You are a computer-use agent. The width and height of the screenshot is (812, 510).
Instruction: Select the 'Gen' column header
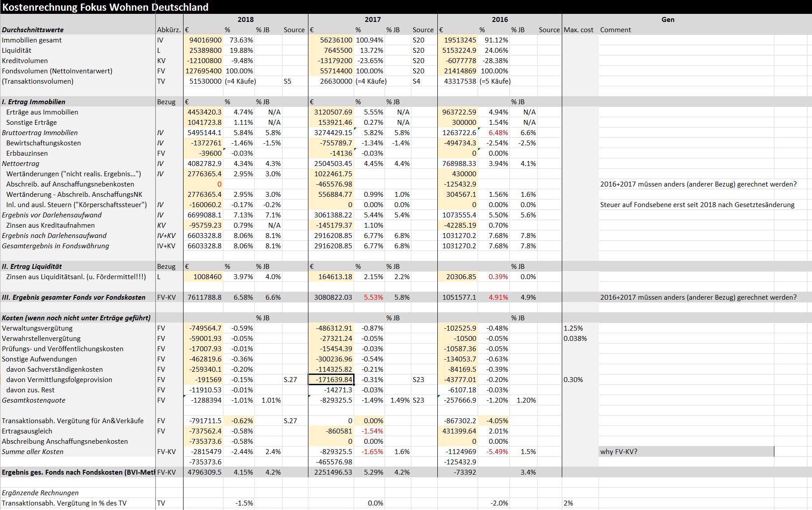tap(668, 20)
